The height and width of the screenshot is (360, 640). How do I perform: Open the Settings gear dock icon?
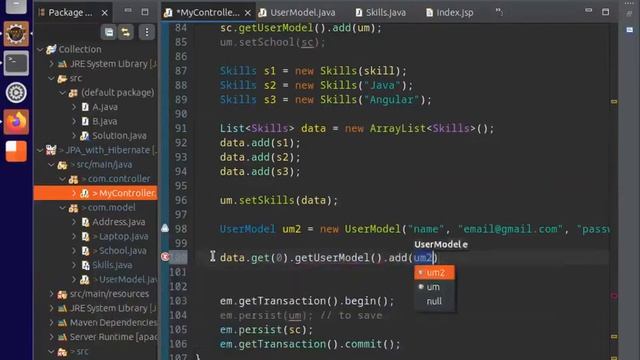[16, 93]
